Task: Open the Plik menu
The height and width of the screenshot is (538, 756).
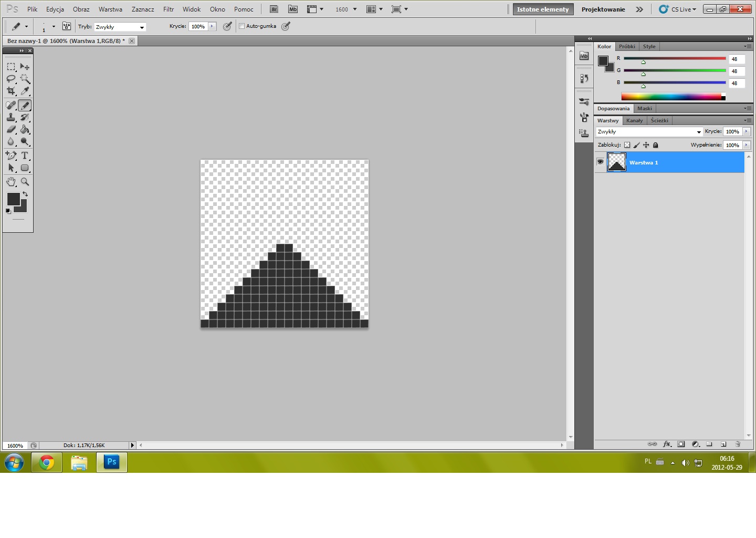Action: click(32, 9)
